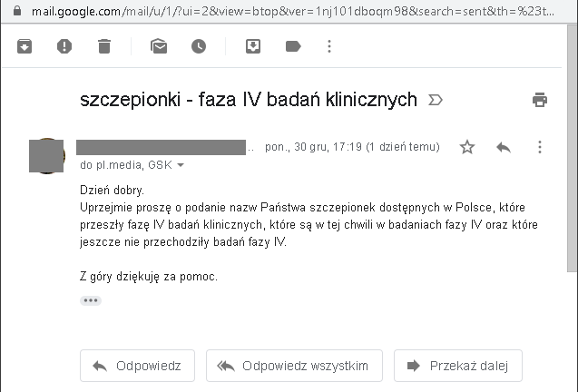The image size is (578, 392).
Task: Click the sender avatar thumbnail
Action: click(47, 156)
